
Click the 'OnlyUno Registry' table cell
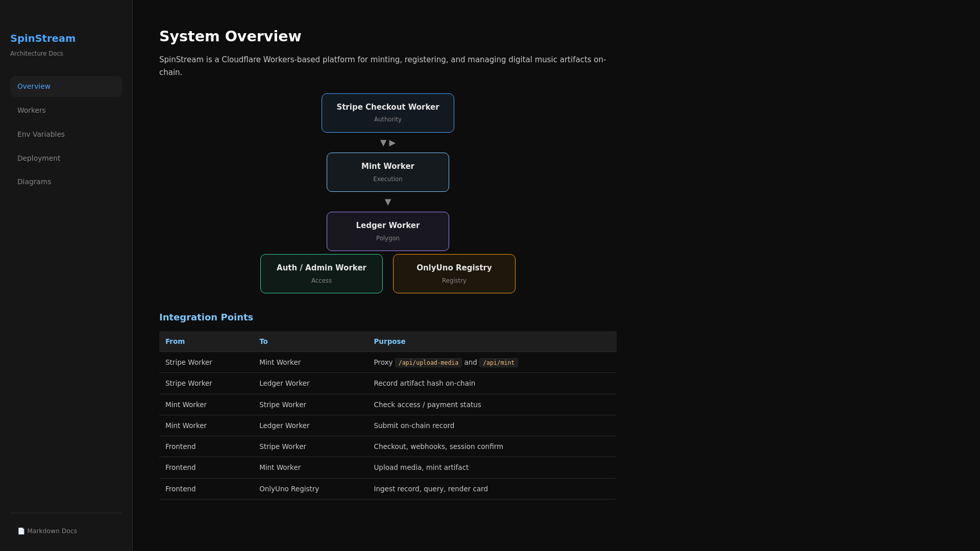[x=310, y=489]
